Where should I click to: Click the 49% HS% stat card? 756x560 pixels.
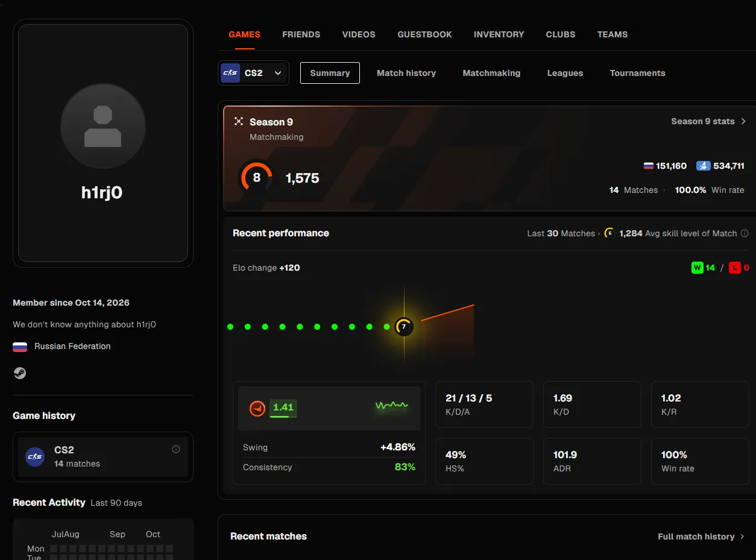(x=484, y=461)
